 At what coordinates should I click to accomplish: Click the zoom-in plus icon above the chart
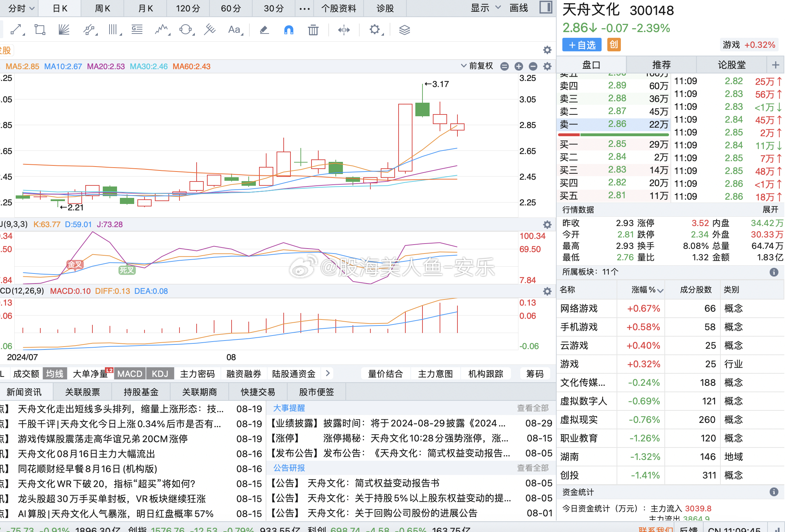[x=518, y=66]
